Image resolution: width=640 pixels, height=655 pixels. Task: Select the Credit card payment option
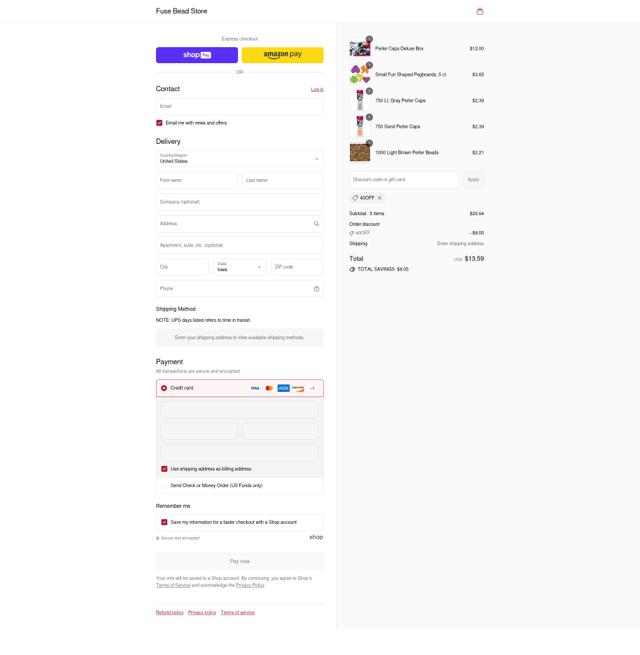[x=164, y=388]
